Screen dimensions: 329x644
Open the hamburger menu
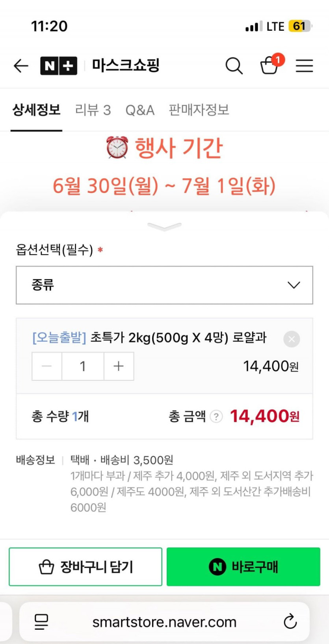tap(304, 65)
